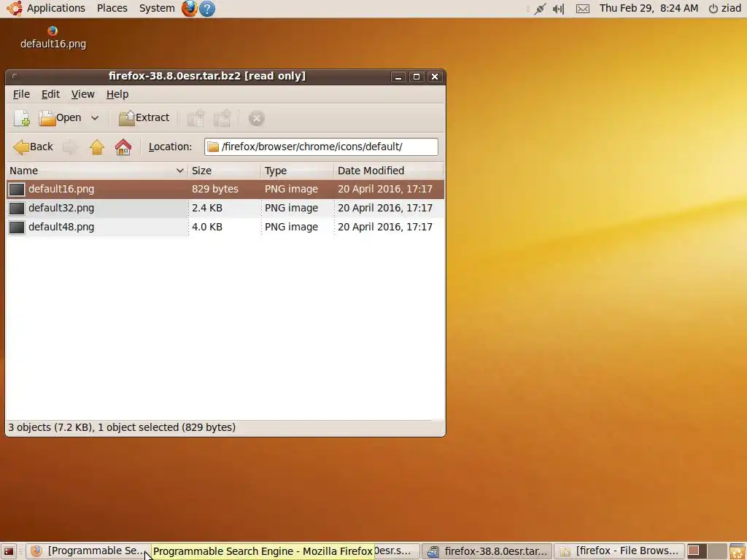This screenshot has height=560, width=747.
Task: Sort by the Type column header
Action: 298,171
